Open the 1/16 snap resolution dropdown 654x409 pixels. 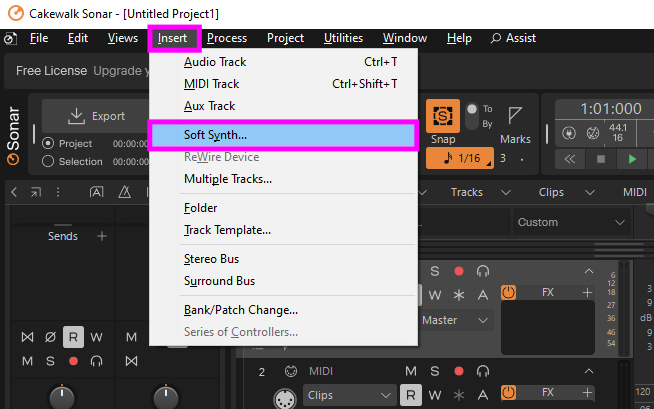[460, 158]
